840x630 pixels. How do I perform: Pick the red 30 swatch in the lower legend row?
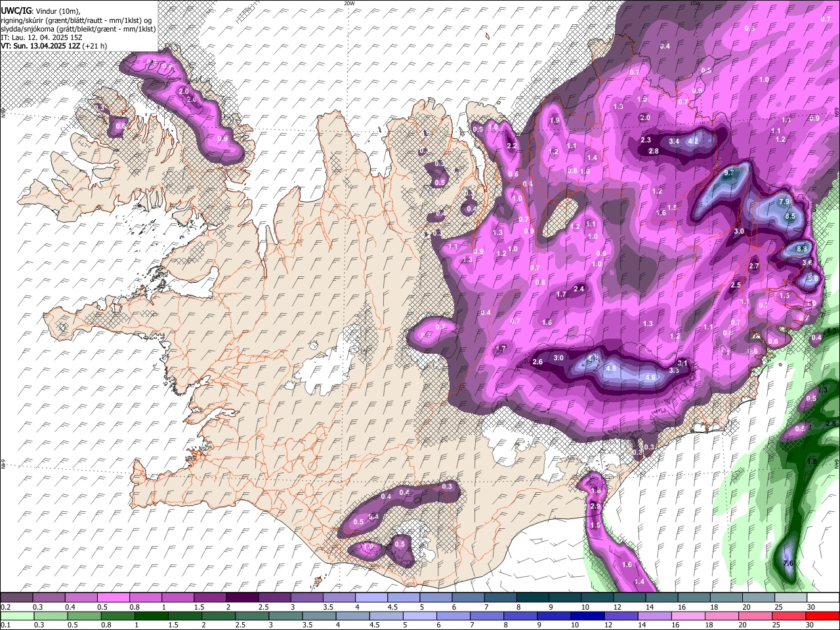click(822, 616)
